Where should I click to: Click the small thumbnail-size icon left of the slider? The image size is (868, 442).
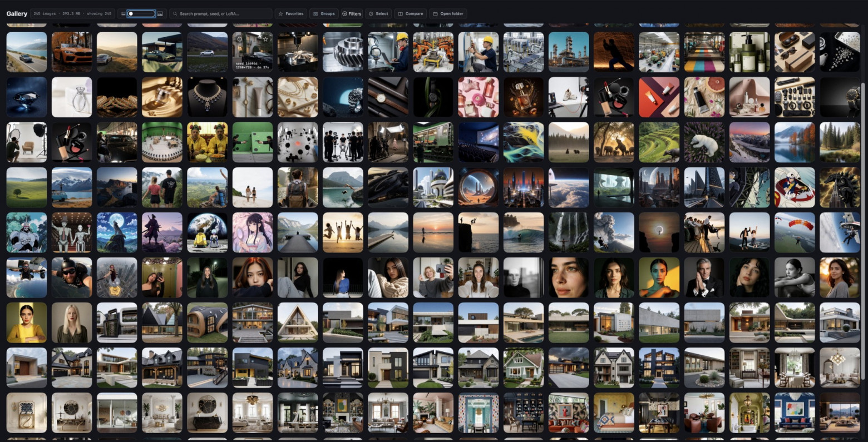click(123, 13)
